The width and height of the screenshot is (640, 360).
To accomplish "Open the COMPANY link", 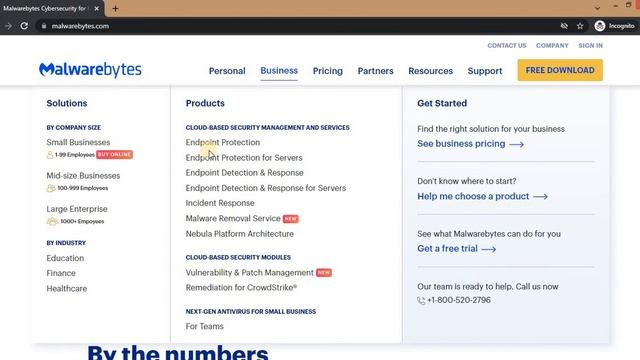I will click(x=552, y=45).
